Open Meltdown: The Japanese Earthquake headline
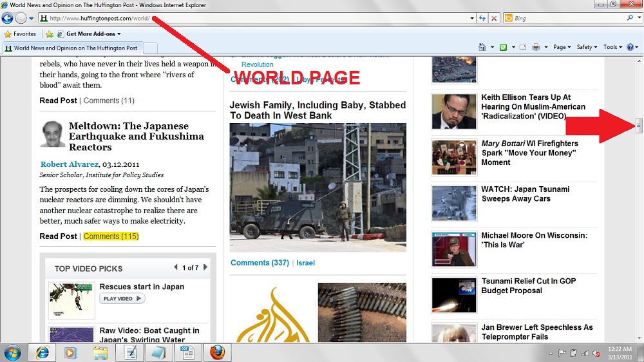This screenshot has height=362, width=644. (x=137, y=137)
